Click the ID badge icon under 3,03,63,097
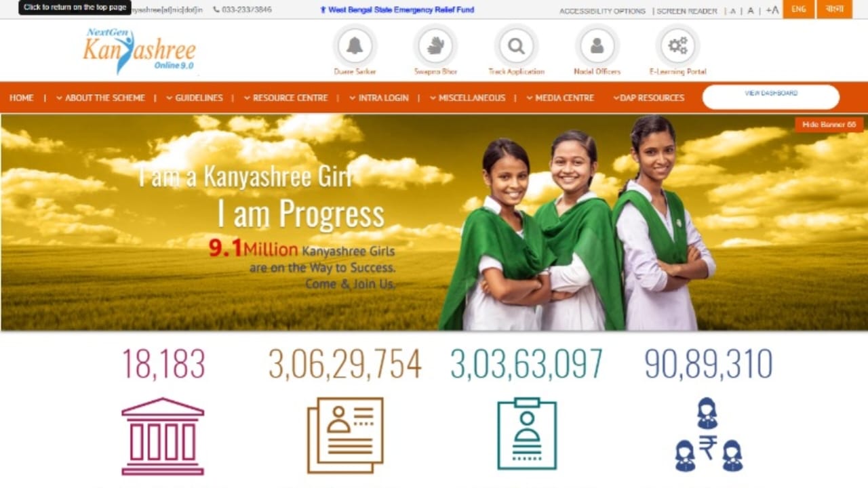Image resolution: width=868 pixels, height=488 pixels. [x=527, y=434]
